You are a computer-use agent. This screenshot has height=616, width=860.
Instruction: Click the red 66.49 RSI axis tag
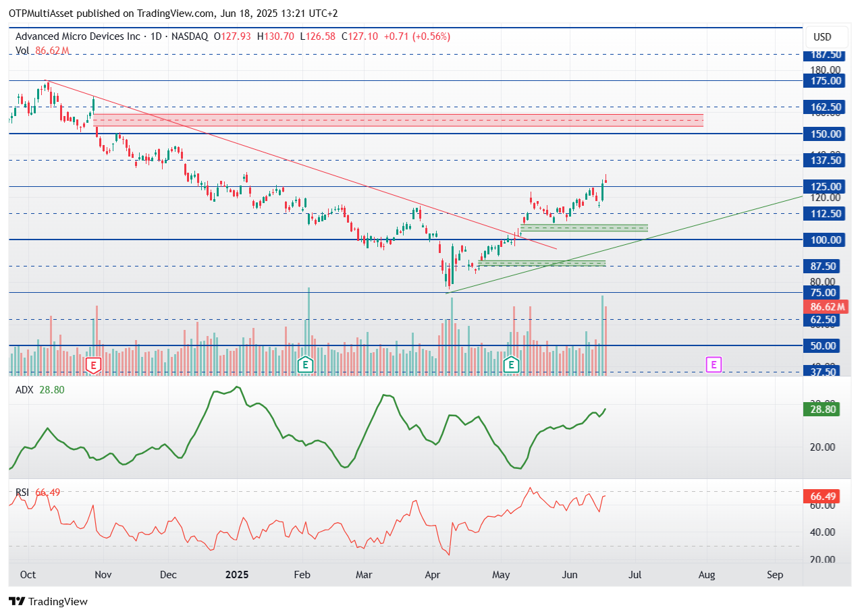pos(822,497)
